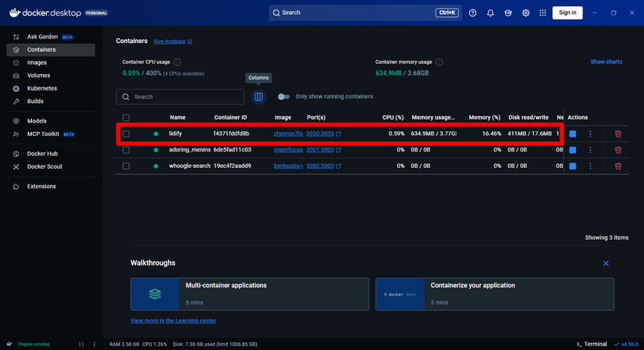The height and width of the screenshot is (350, 644).
Task: Click the Sign in button
Action: click(x=568, y=12)
